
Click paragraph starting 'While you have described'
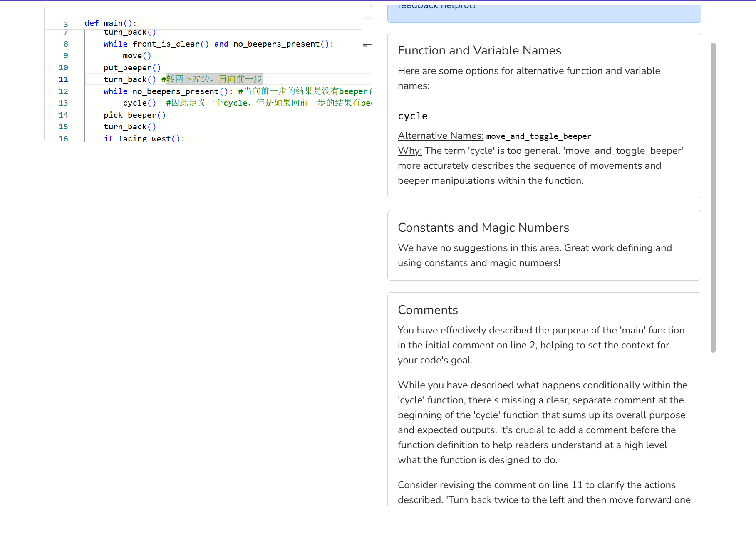543,422
